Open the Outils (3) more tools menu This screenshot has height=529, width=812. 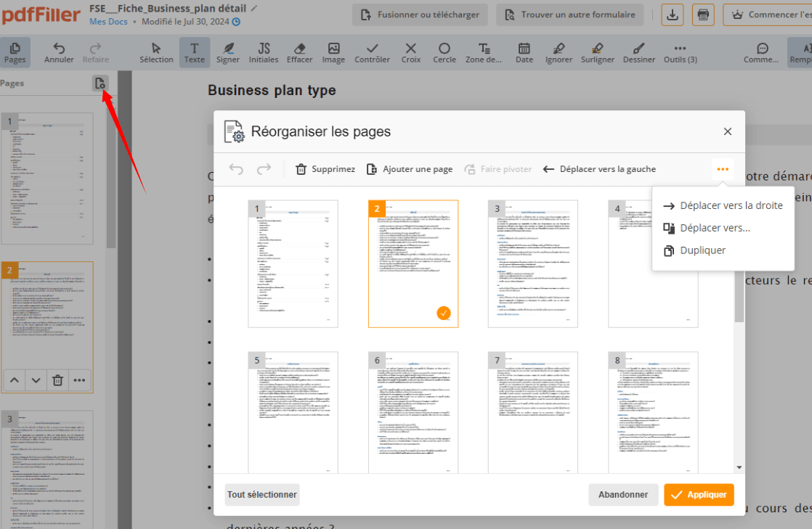point(681,53)
